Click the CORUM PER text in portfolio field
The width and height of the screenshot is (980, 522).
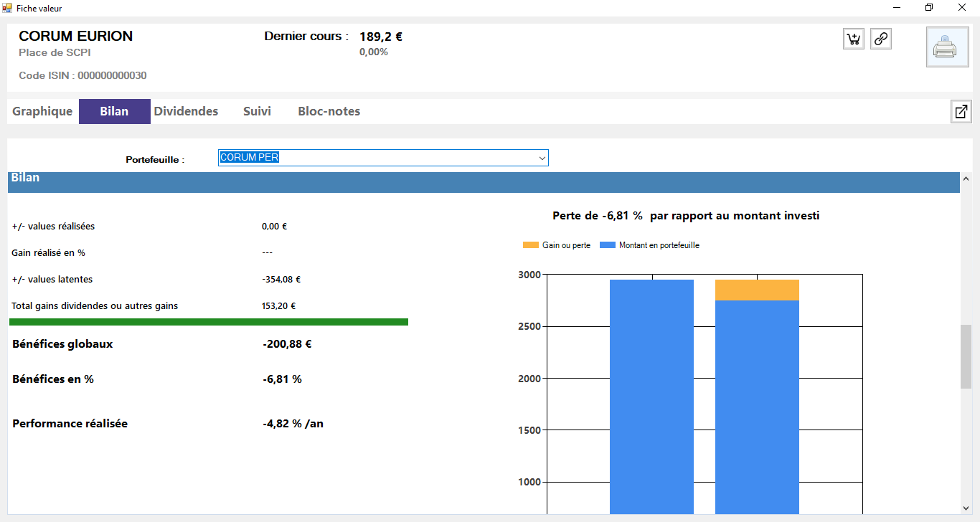click(250, 158)
